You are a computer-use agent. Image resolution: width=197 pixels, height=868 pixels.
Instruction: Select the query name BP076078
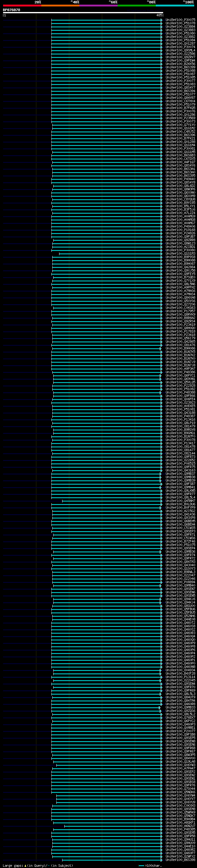click(11, 10)
